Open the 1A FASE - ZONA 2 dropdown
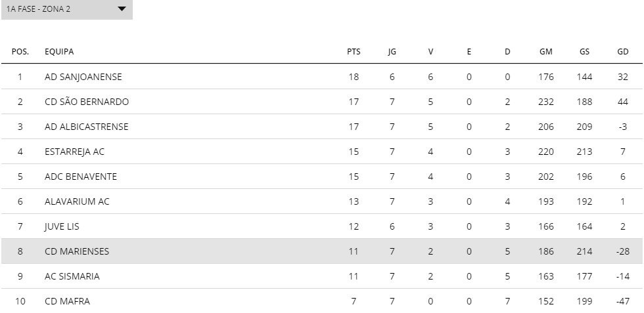This screenshot has height=313, width=644. point(66,9)
